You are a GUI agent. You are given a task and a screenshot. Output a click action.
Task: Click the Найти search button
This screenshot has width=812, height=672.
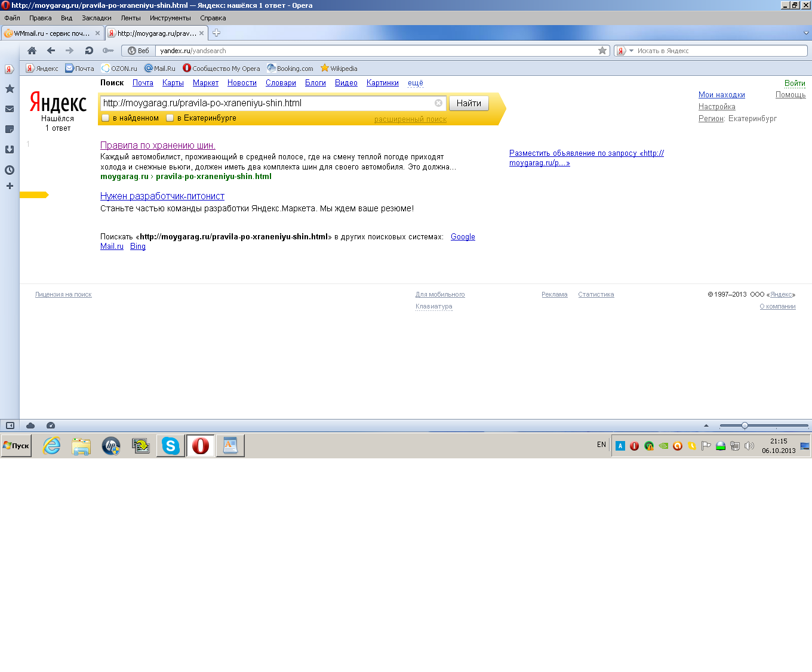[x=469, y=103]
